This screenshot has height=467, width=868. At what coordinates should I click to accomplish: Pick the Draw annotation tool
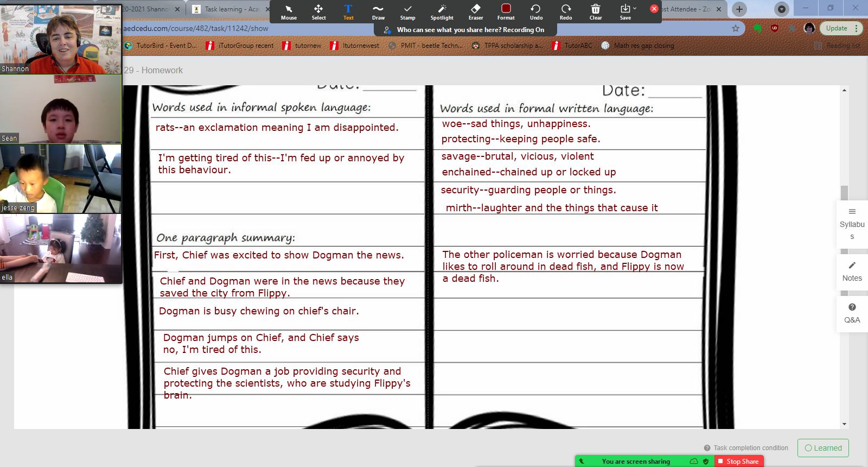coord(378,11)
